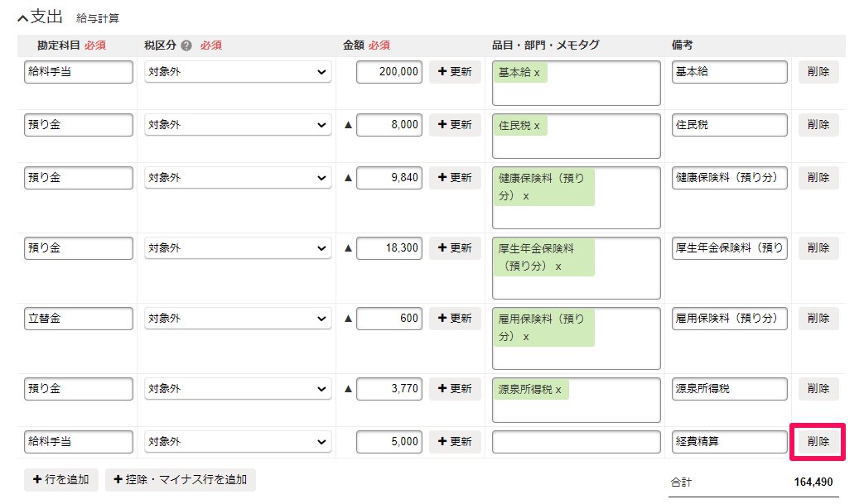Open the 税区分 dropdown in the 経費精算 row
Image resolution: width=864 pixels, height=504 pixels.
point(238,442)
